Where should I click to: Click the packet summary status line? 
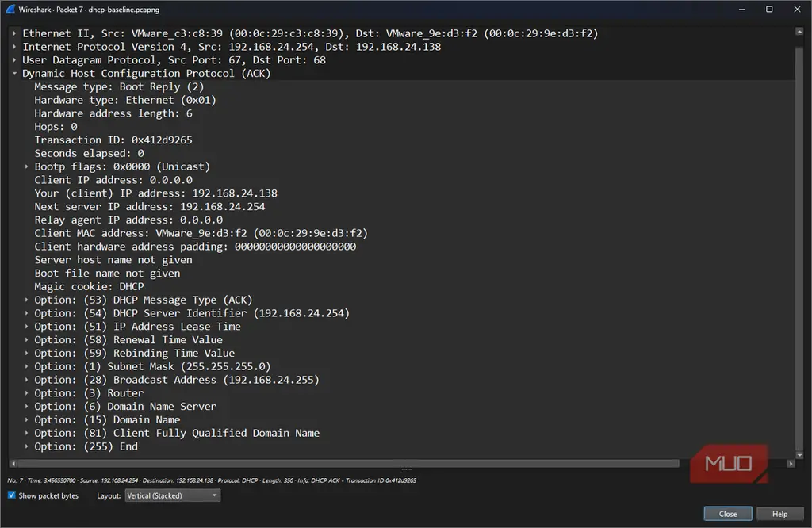tap(212, 480)
